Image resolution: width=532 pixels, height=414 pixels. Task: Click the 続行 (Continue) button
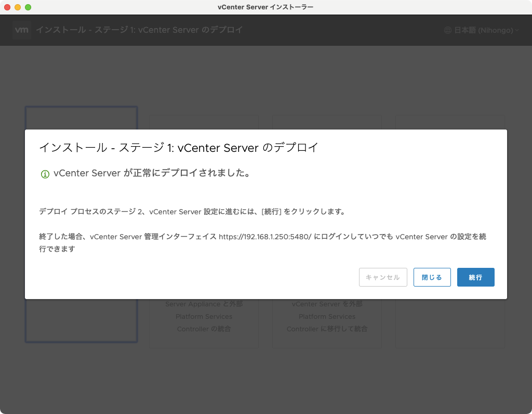[475, 277]
